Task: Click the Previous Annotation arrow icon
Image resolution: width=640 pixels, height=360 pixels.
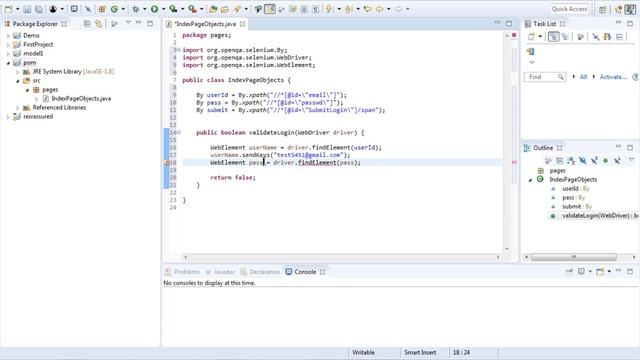Action: click(x=349, y=9)
